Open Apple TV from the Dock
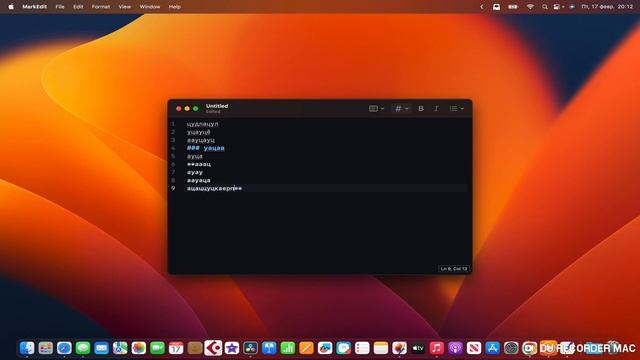This screenshot has height=360, width=640. pyautogui.click(x=418, y=348)
